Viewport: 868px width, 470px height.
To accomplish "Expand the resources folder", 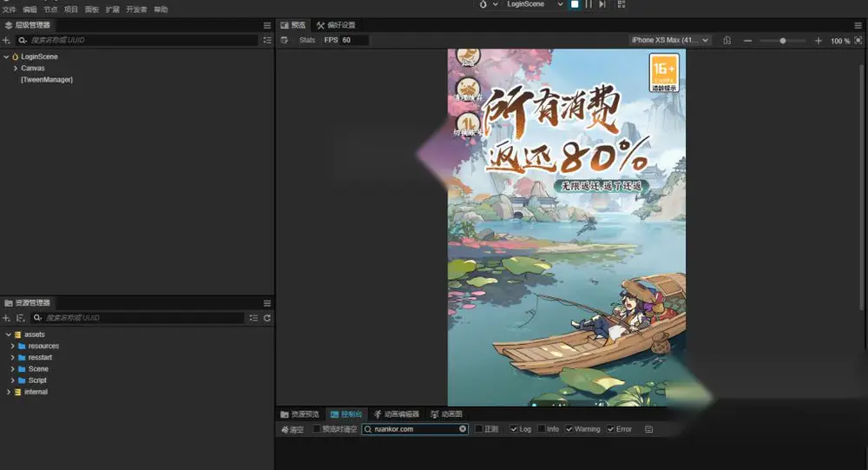I will [x=13, y=346].
